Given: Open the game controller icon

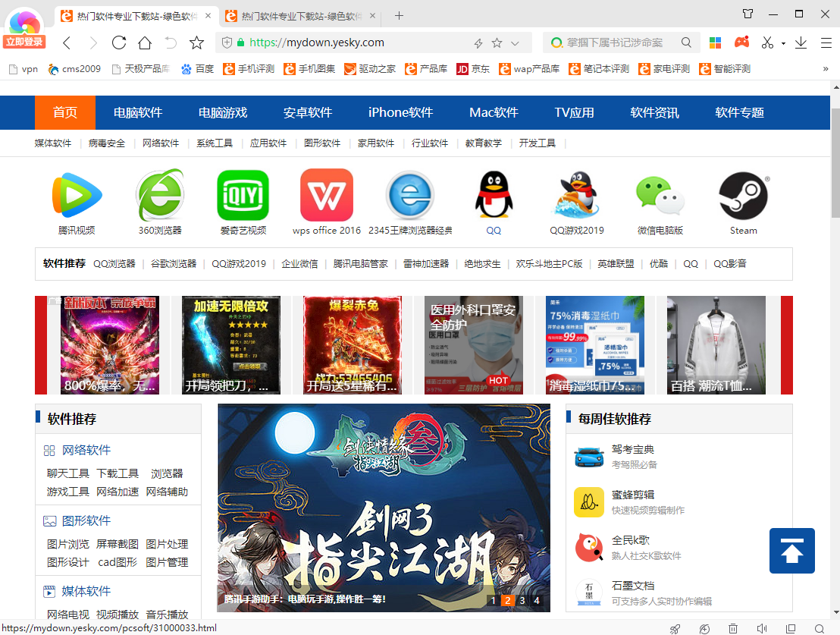Looking at the screenshot, I should (x=742, y=42).
